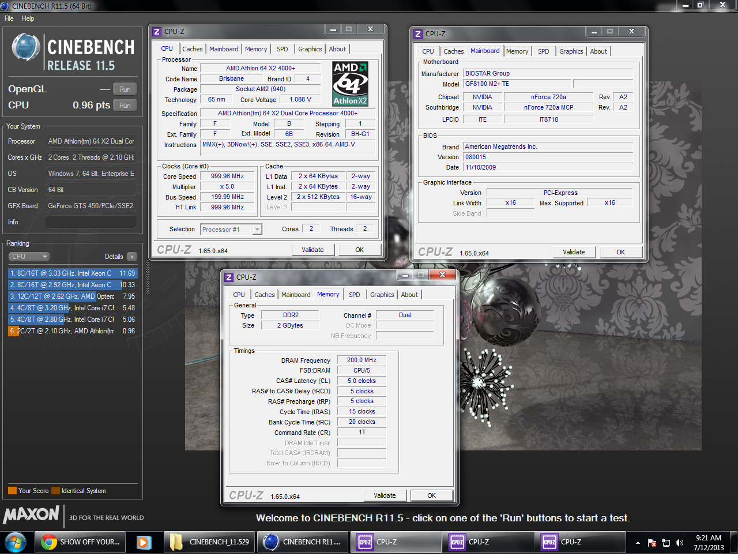
Task: Select CPU tab in Mainboard window
Action: (428, 51)
